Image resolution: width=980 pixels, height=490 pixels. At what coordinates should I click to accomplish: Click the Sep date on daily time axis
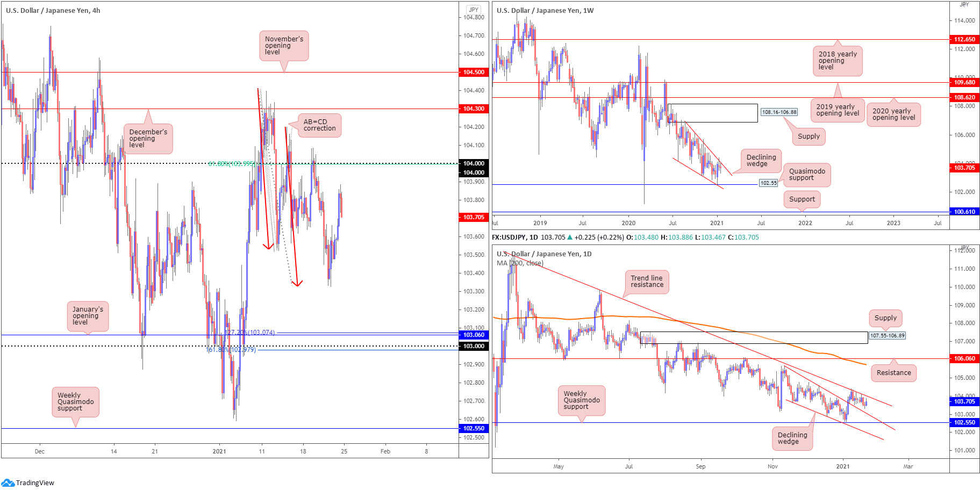click(700, 466)
